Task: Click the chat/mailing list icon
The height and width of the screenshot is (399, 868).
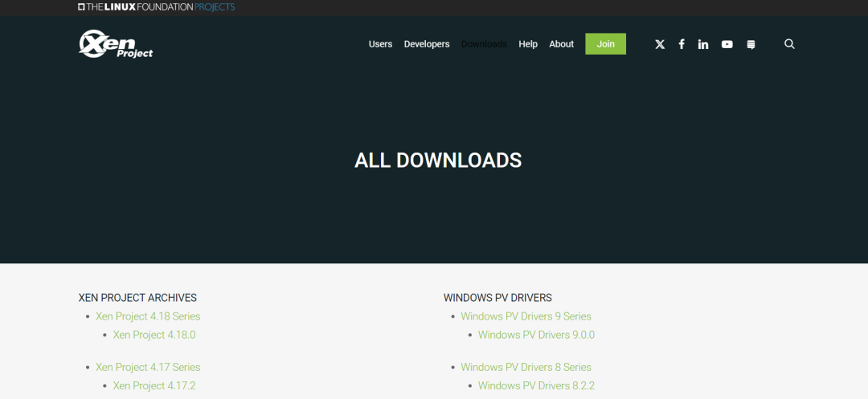Action: pyautogui.click(x=751, y=44)
